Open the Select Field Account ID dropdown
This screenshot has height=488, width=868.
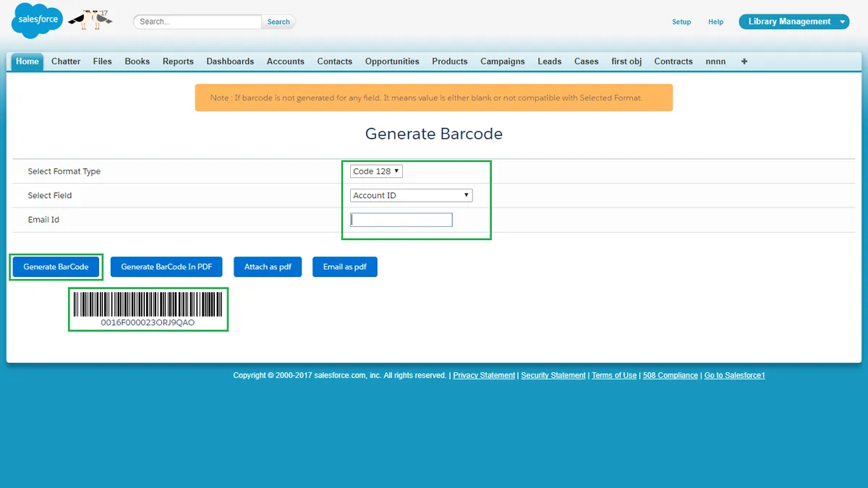(x=411, y=195)
